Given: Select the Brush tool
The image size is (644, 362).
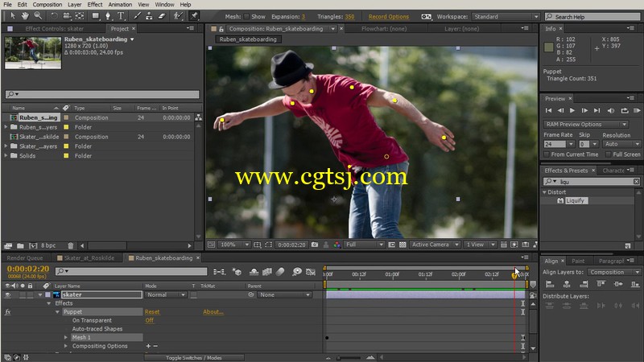Looking at the screenshot, I should pyautogui.click(x=137, y=15).
